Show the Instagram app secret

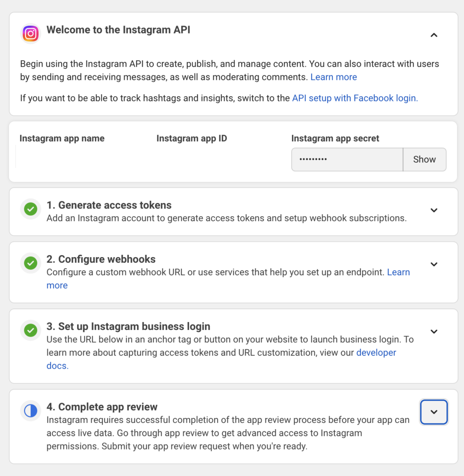(424, 159)
